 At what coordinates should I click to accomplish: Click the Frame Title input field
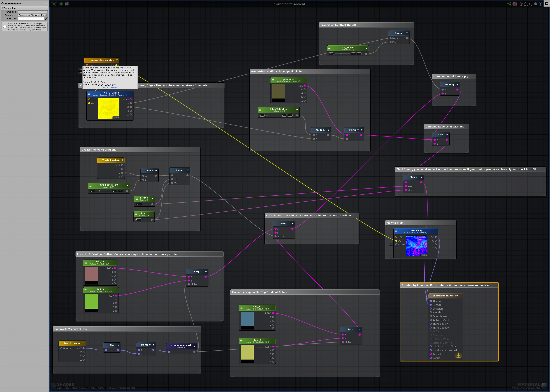click(x=33, y=12)
